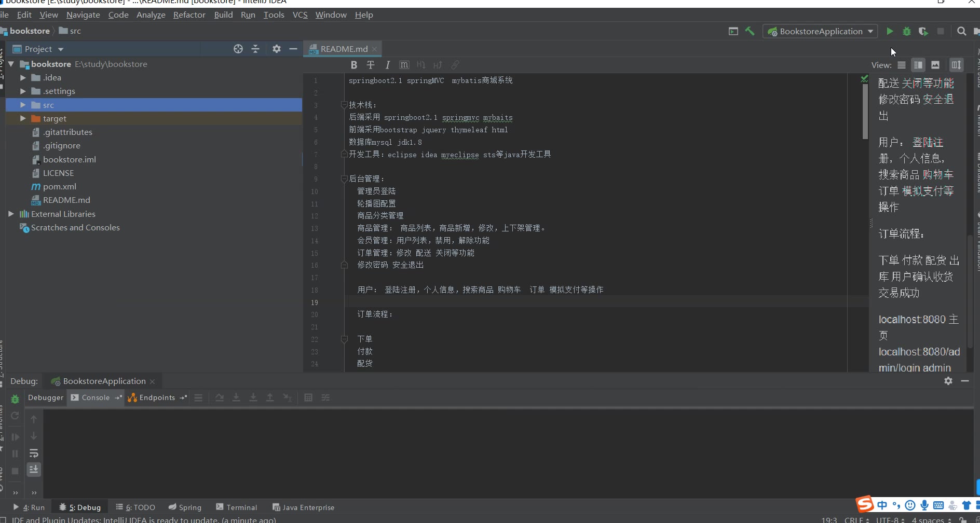Image resolution: width=980 pixels, height=523 pixels.
Task: Select the Debugger tab in Debug panel
Action: pyautogui.click(x=46, y=398)
